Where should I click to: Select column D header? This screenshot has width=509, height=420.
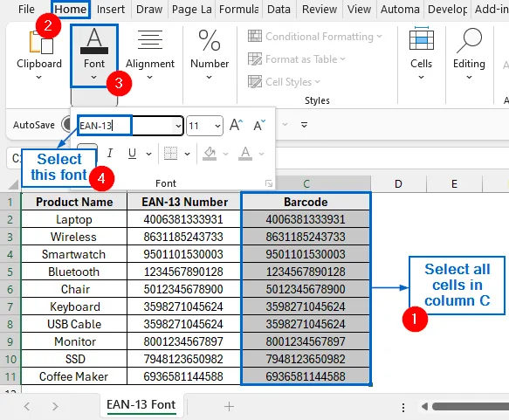(398, 183)
